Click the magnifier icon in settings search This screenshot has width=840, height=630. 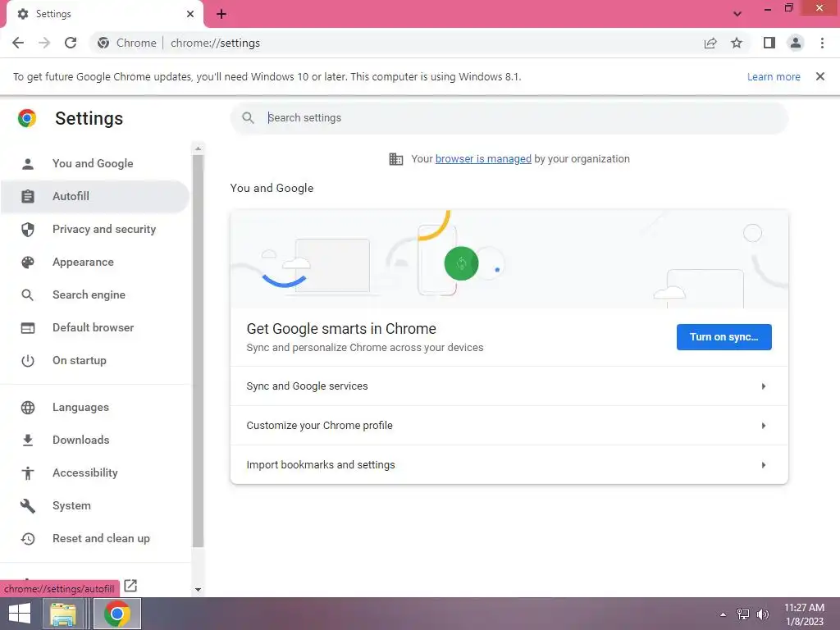coord(248,118)
